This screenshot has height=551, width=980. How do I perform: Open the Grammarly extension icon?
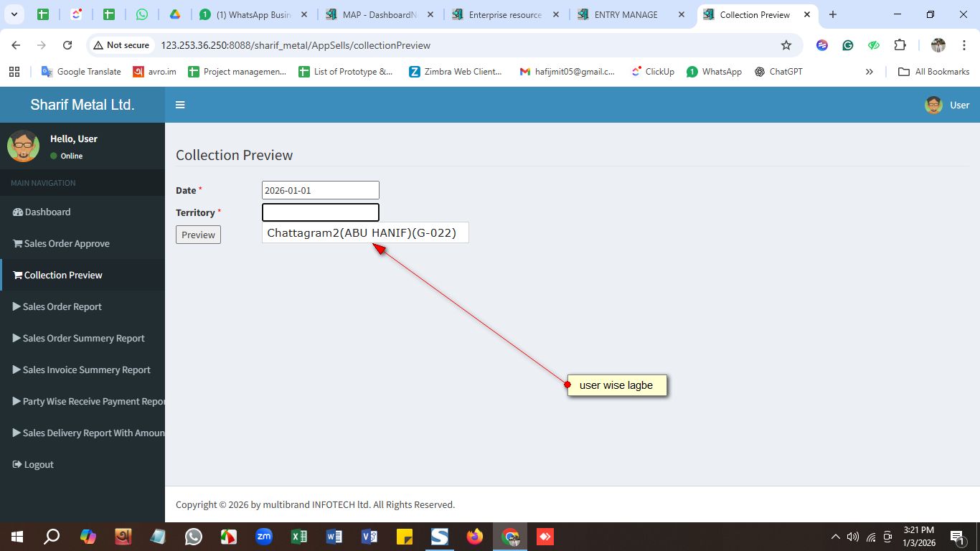848,45
